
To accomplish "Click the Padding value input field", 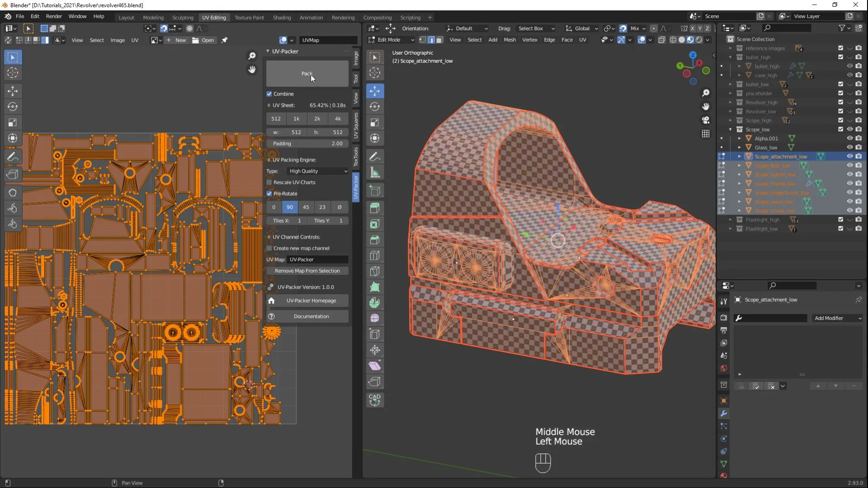I will coord(307,143).
